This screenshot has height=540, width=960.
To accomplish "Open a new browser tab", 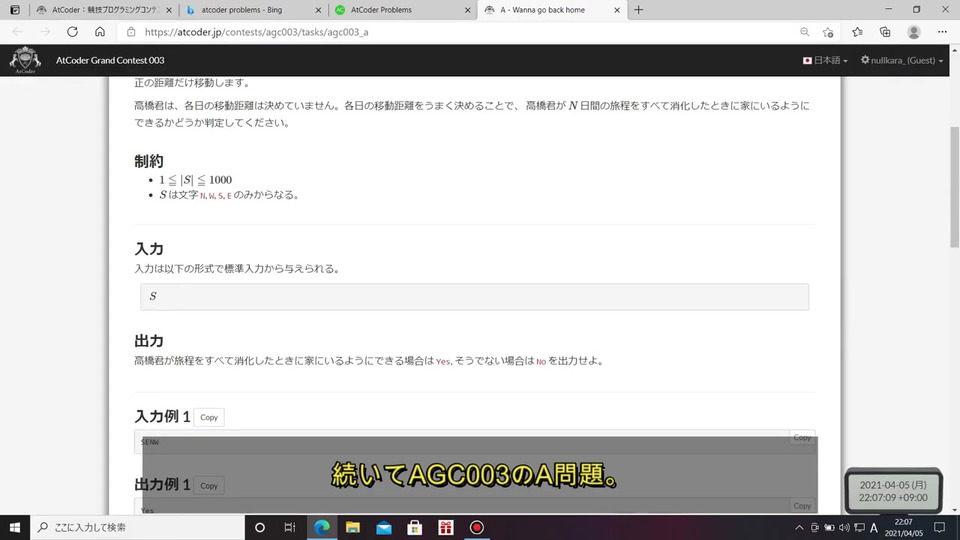I will 639,10.
